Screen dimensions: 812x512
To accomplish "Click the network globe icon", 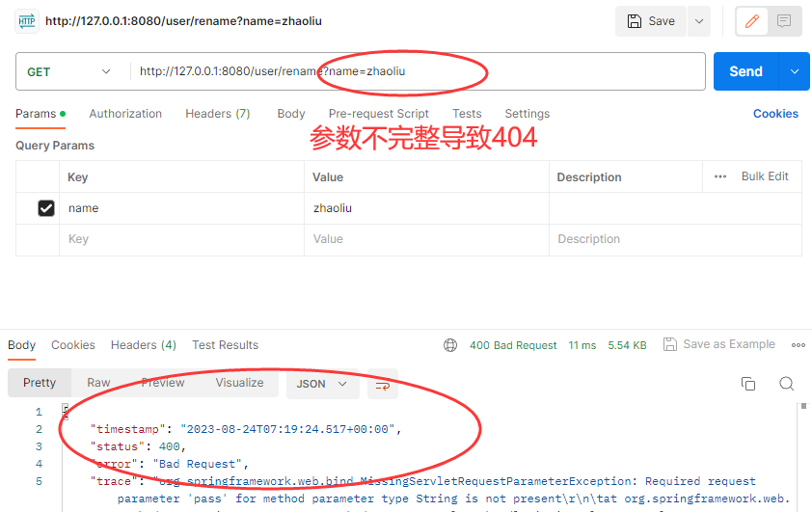I will (450, 345).
